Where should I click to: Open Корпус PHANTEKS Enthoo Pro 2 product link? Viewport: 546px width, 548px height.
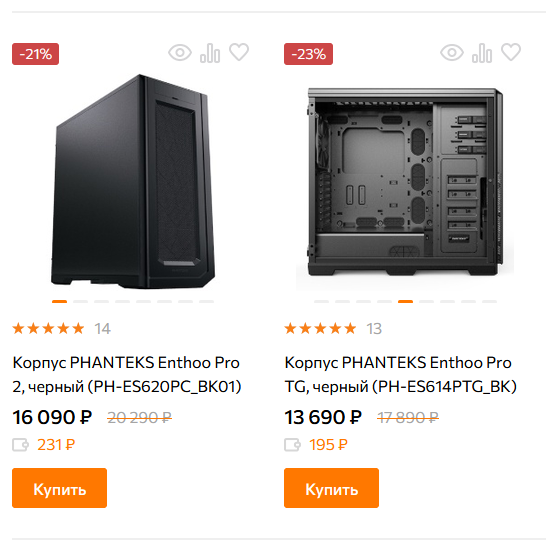pos(127,374)
